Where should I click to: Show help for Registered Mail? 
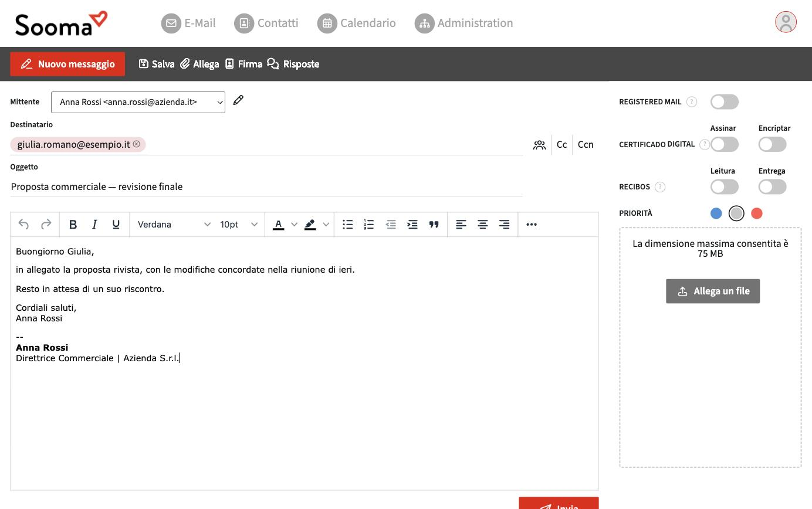(692, 102)
